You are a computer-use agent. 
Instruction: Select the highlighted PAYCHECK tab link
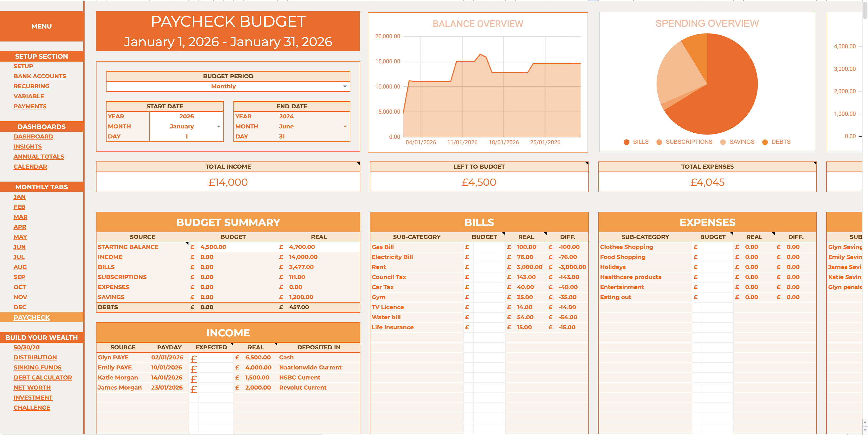click(32, 318)
